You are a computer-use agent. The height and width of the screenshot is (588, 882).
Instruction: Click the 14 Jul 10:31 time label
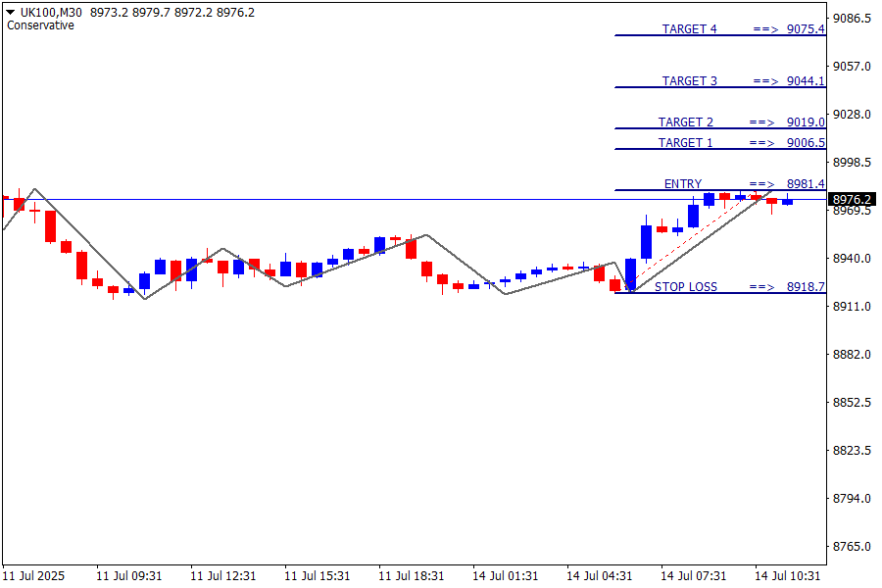788,576
